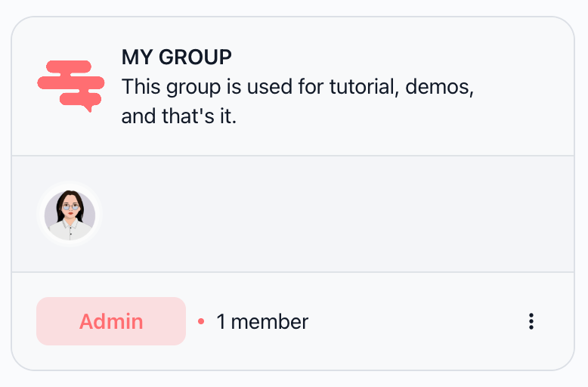Click the top bubble of the group logo
This screenshot has height=387, width=588.
click(69, 67)
